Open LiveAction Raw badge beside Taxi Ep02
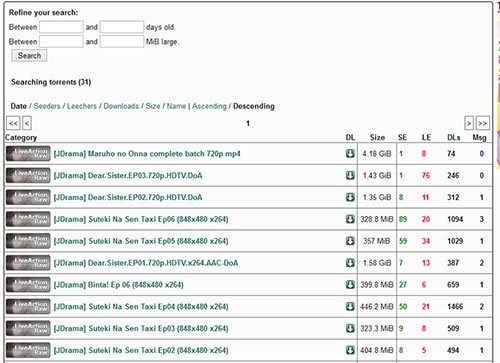This screenshot has height=363, width=500. point(28,350)
